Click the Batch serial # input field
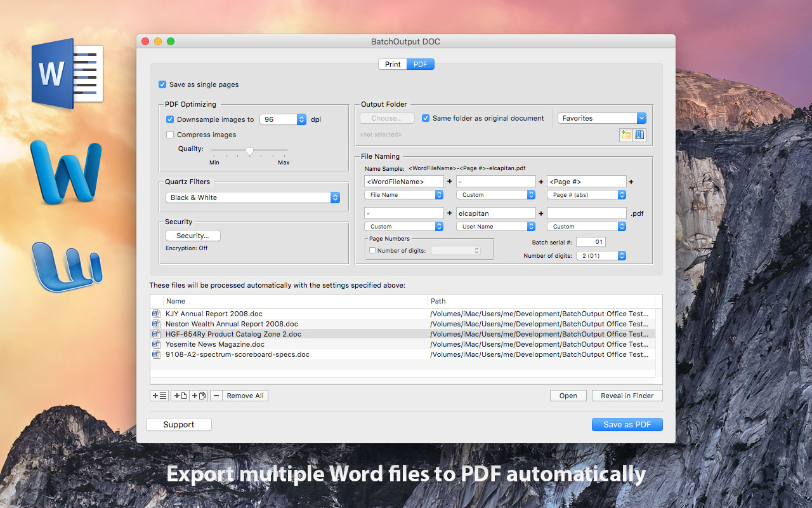The width and height of the screenshot is (812, 508). pyautogui.click(x=591, y=242)
